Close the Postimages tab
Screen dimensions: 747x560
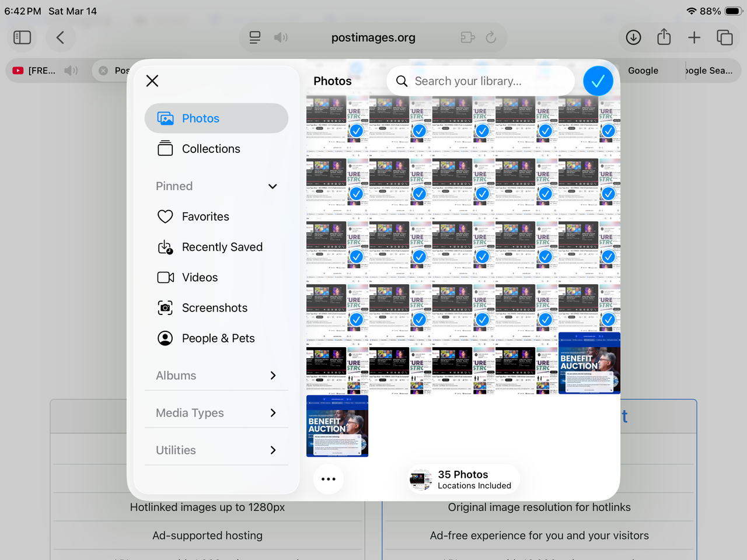(103, 71)
